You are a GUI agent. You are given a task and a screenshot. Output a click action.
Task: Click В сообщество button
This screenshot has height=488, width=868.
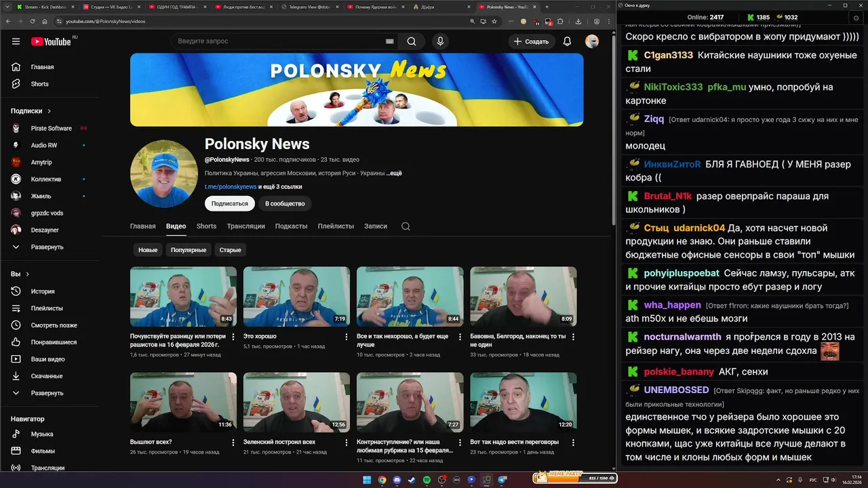pyautogui.click(x=285, y=203)
